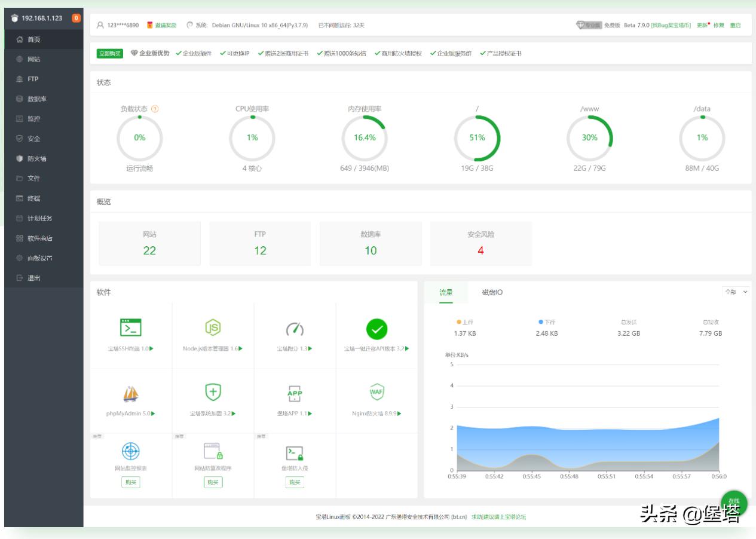Click the 下行 legend entry
This screenshot has height=539, width=756.
click(547, 322)
